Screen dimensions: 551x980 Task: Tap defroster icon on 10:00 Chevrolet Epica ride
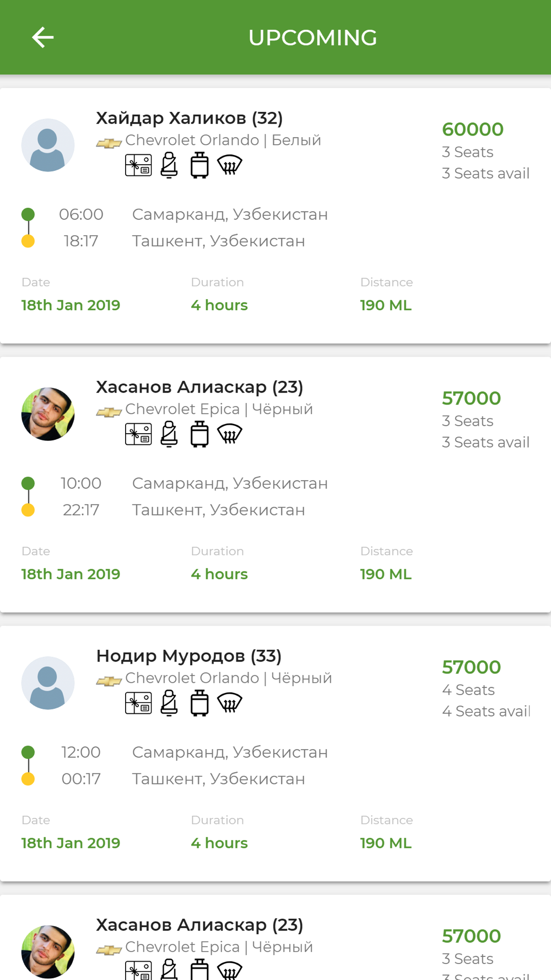tap(230, 434)
